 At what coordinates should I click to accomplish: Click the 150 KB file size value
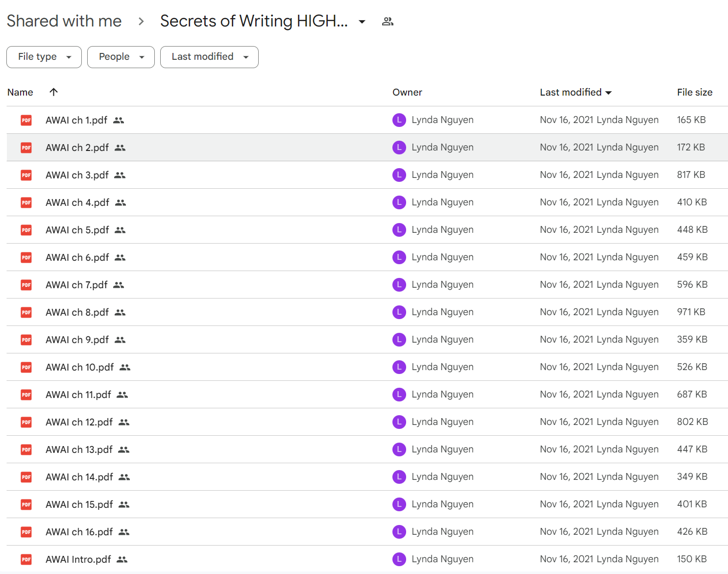click(x=692, y=559)
